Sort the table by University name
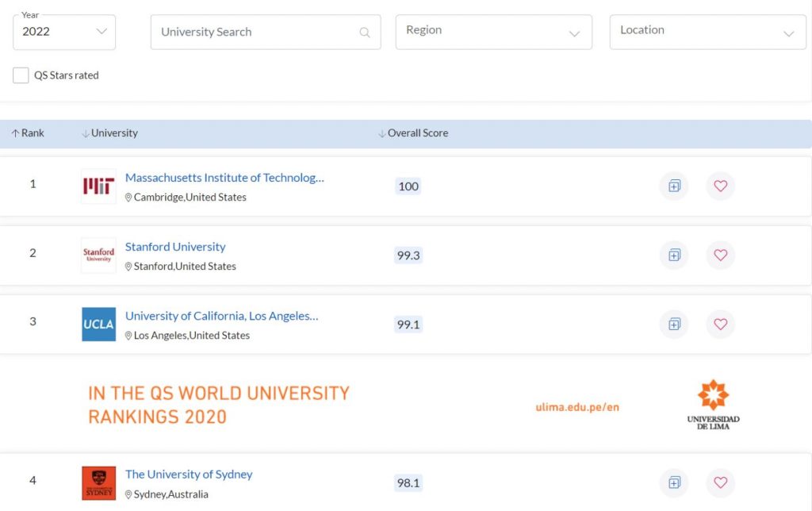812x511 pixels. [x=109, y=133]
